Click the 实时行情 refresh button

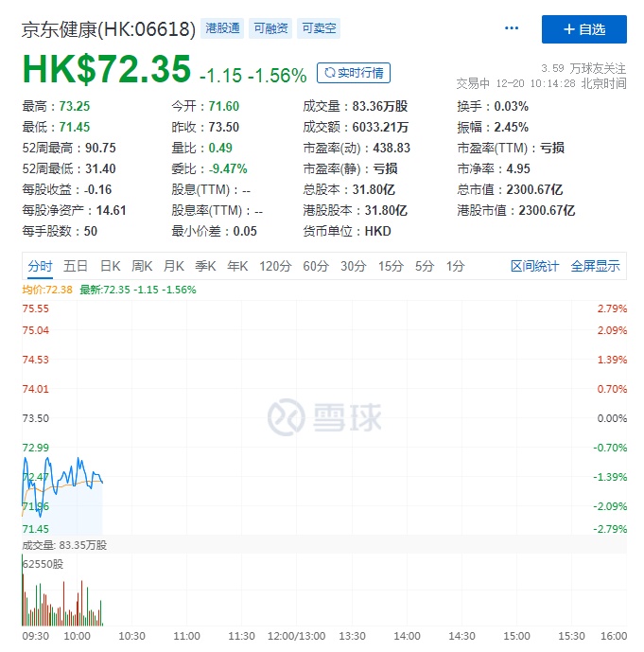click(353, 73)
